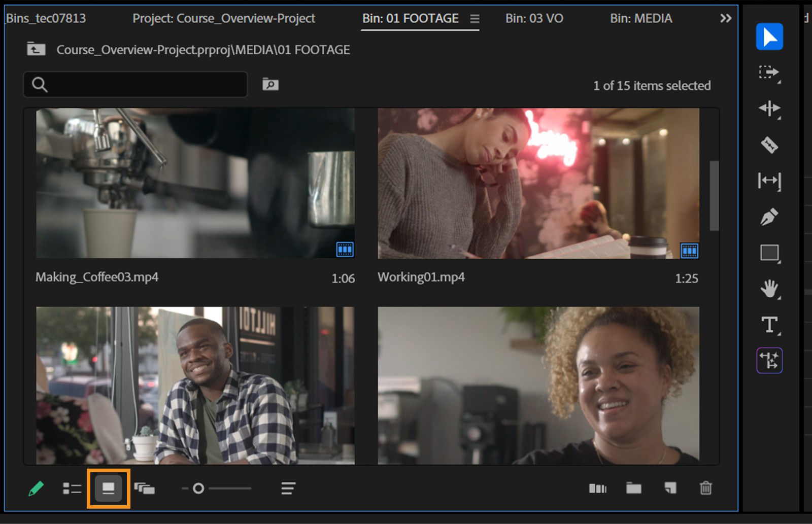Toggle Icon View in the project panel

pyautogui.click(x=108, y=488)
